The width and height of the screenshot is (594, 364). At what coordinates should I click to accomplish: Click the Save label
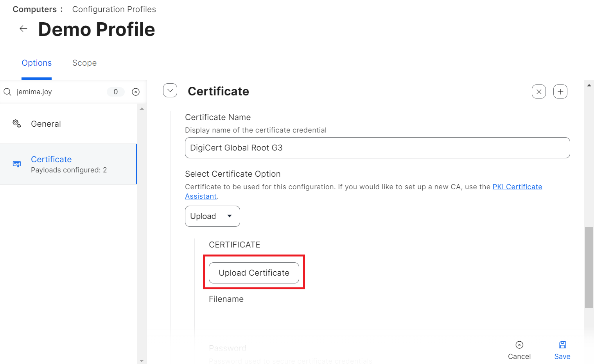[x=562, y=357]
